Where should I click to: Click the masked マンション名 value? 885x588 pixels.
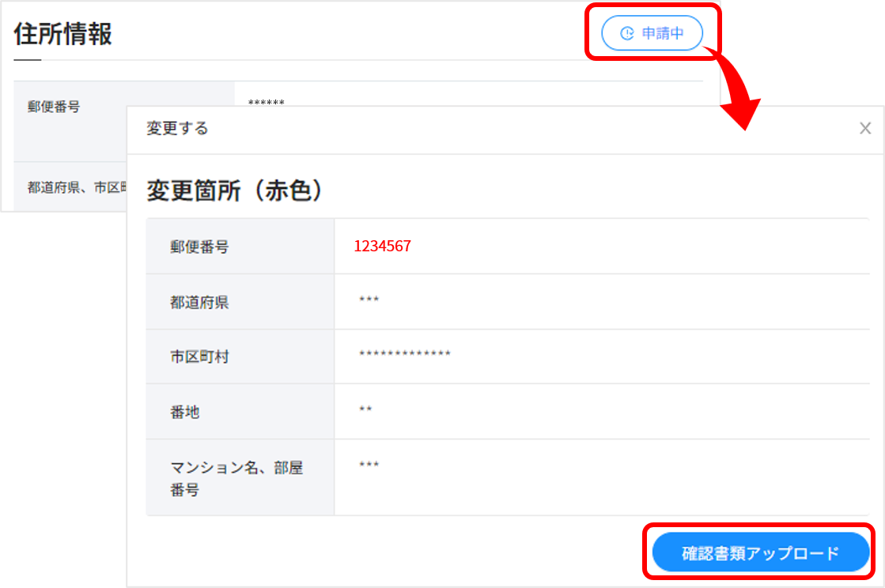click(x=369, y=465)
